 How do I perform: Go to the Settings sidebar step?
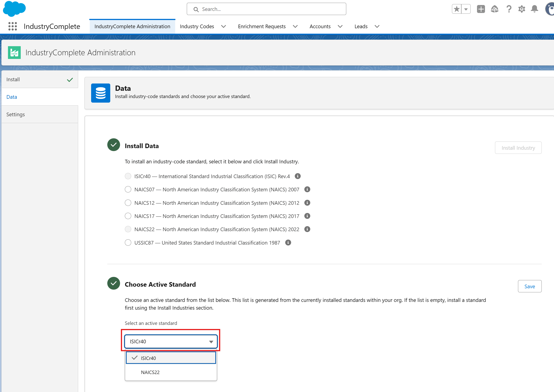point(40,114)
